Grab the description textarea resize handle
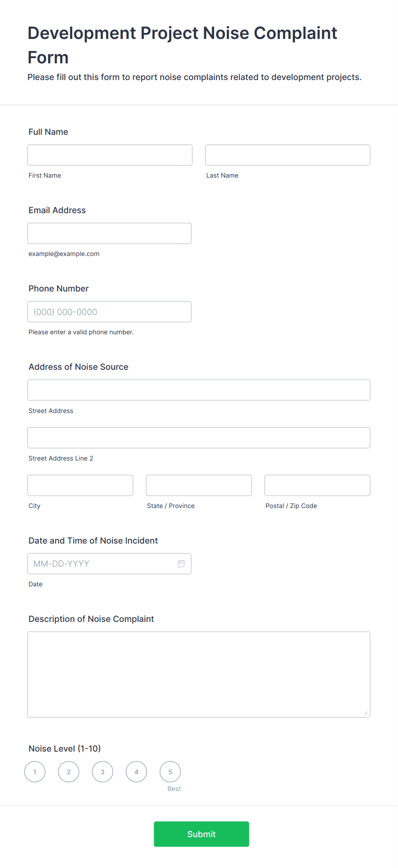 [366, 713]
